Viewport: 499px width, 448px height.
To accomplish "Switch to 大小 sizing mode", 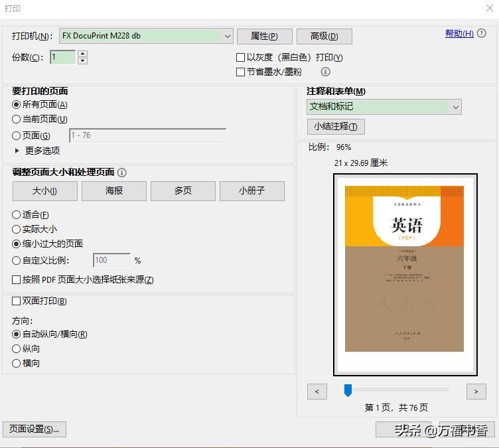I will [45, 191].
